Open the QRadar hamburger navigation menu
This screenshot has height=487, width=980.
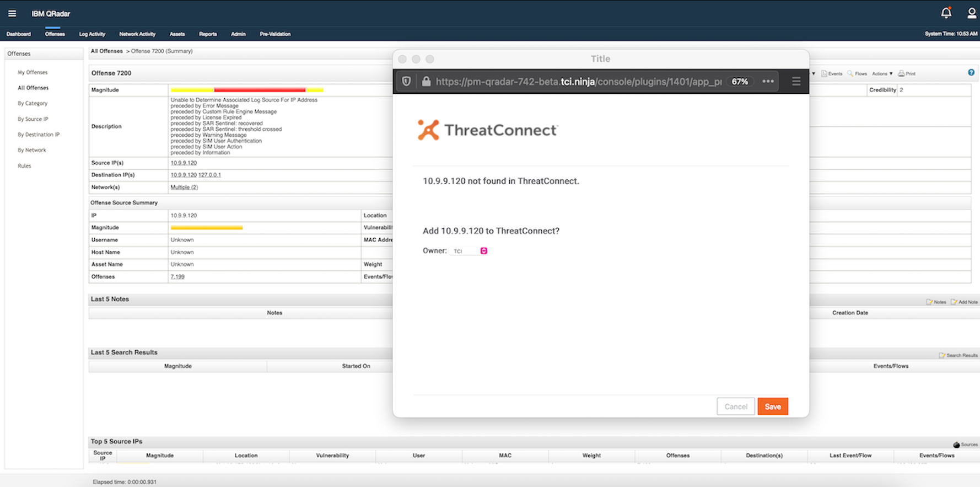(12, 13)
